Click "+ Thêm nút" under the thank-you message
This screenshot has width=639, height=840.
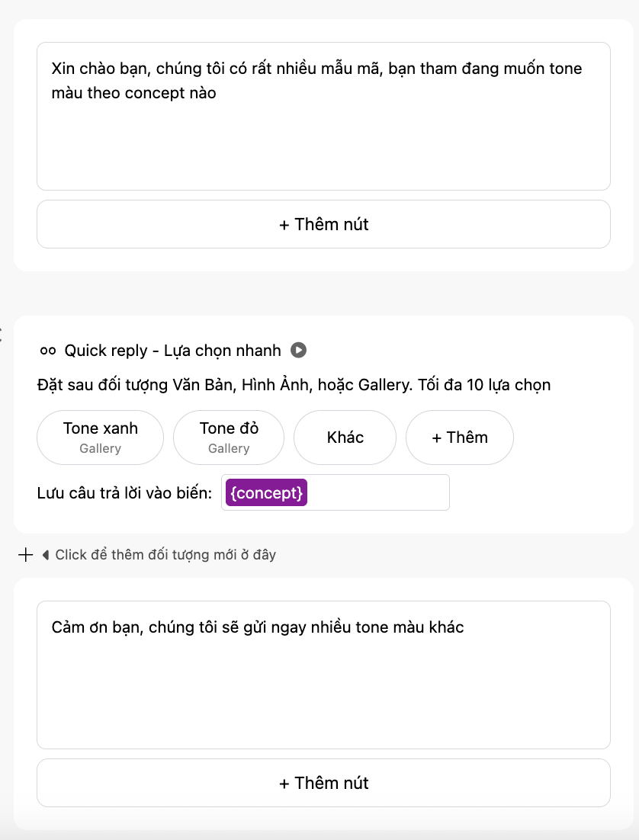tap(323, 783)
